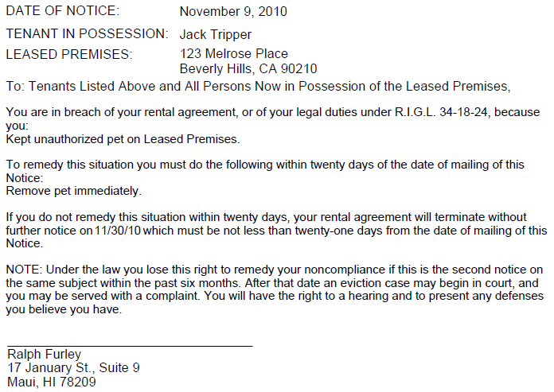The image size is (554, 392).
Task: Click the address 17 January St., Suite 9
Action: [74, 368]
